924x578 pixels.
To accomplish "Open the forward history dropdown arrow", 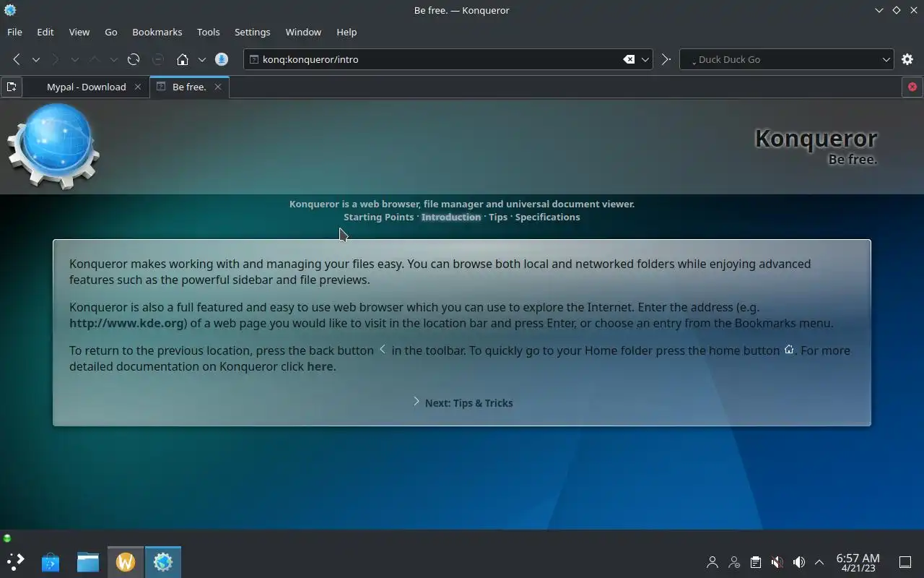I will (74, 59).
